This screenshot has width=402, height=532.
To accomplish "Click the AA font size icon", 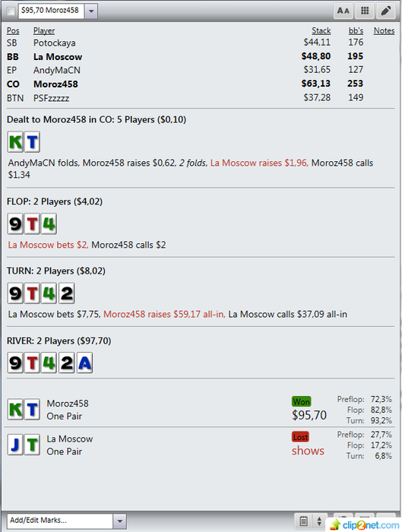I will (x=343, y=11).
